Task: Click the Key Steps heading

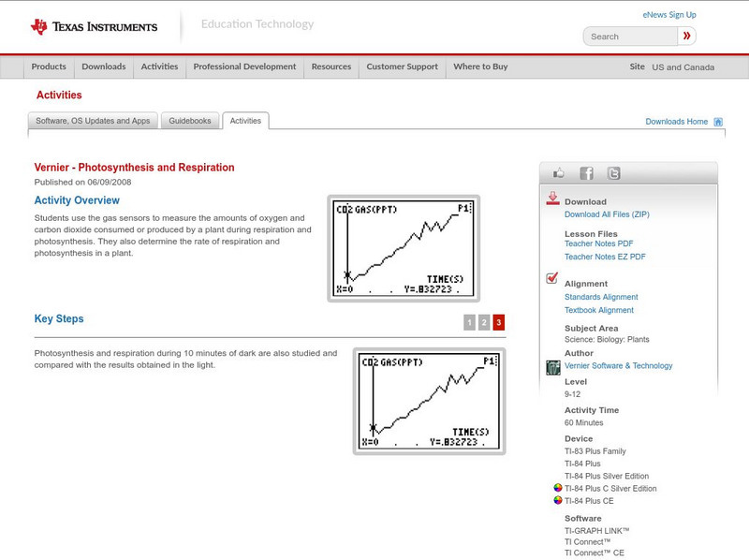Action: 59,318
